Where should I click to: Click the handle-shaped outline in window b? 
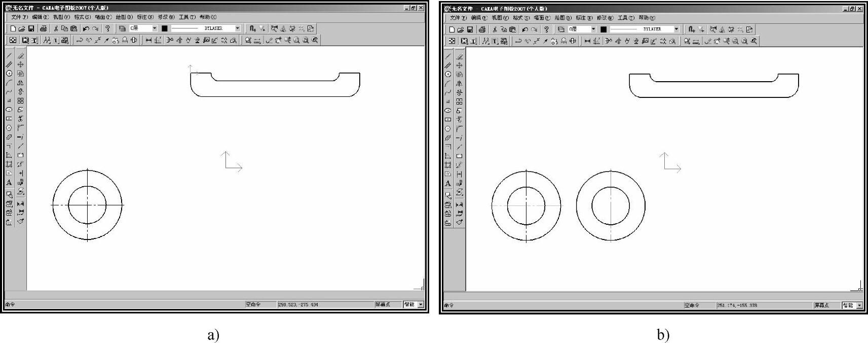(714, 85)
